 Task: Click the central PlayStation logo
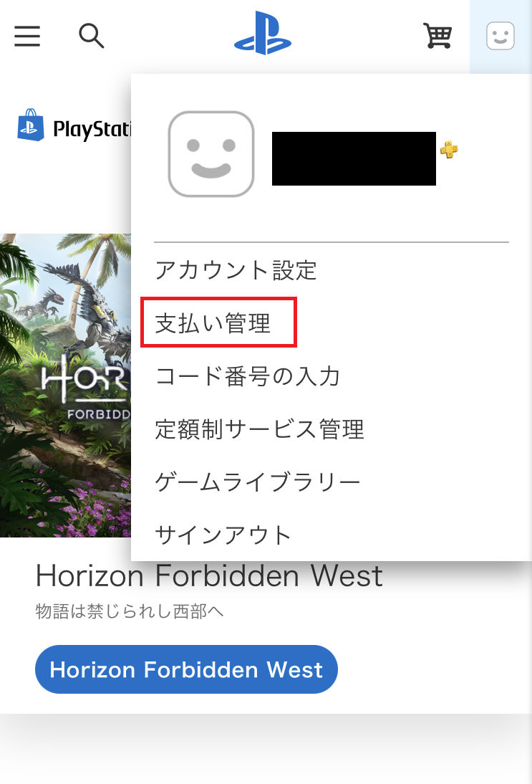263,33
